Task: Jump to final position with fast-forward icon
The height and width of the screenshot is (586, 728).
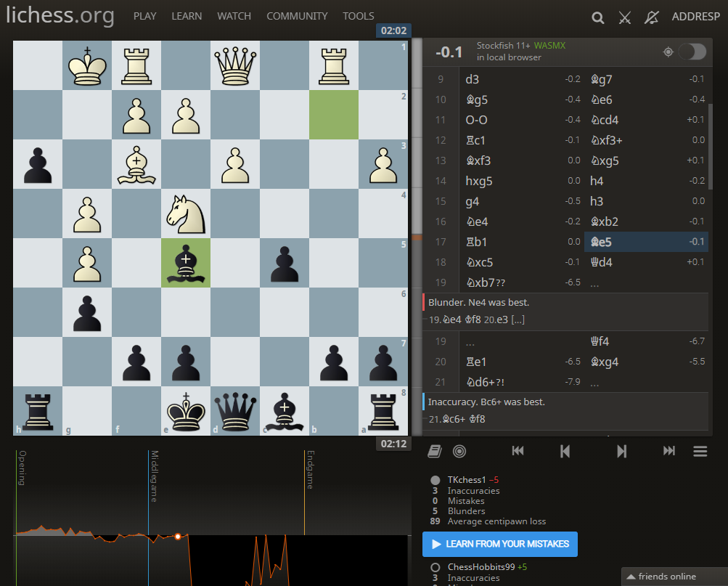Action: coord(668,450)
